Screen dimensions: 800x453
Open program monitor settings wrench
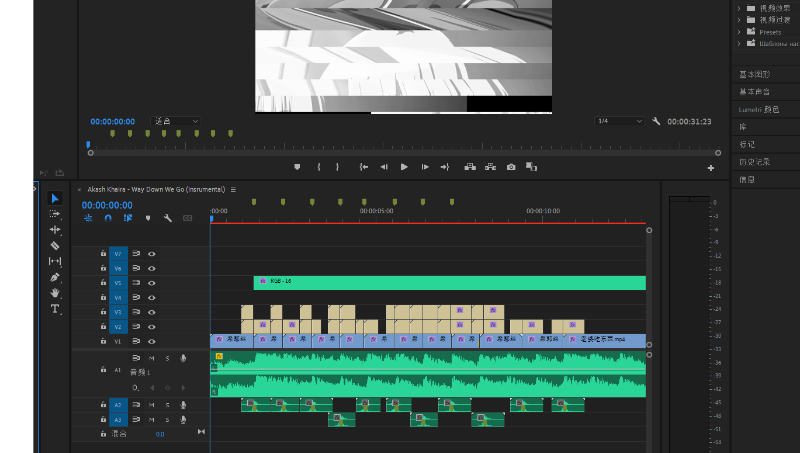tap(656, 121)
